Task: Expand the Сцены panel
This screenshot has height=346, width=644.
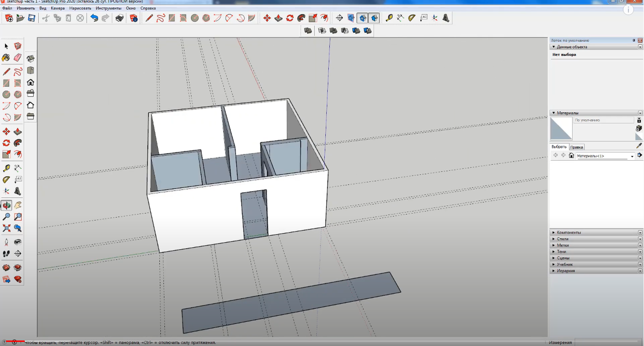Action: point(553,258)
